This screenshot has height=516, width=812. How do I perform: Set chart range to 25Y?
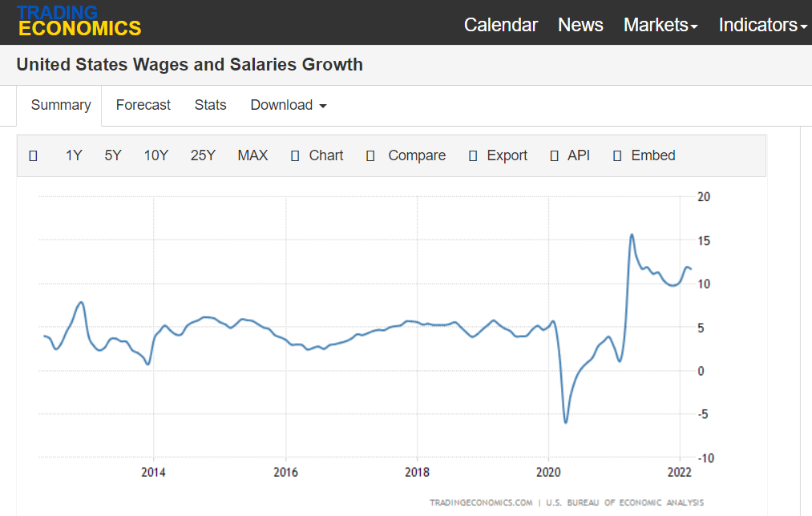203,155
